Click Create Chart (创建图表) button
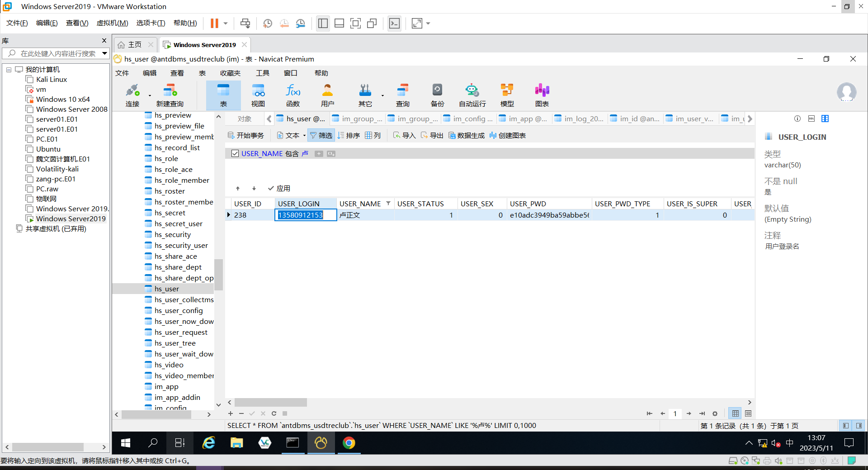This screenshot has height=470, width=868. pos(508,135)
